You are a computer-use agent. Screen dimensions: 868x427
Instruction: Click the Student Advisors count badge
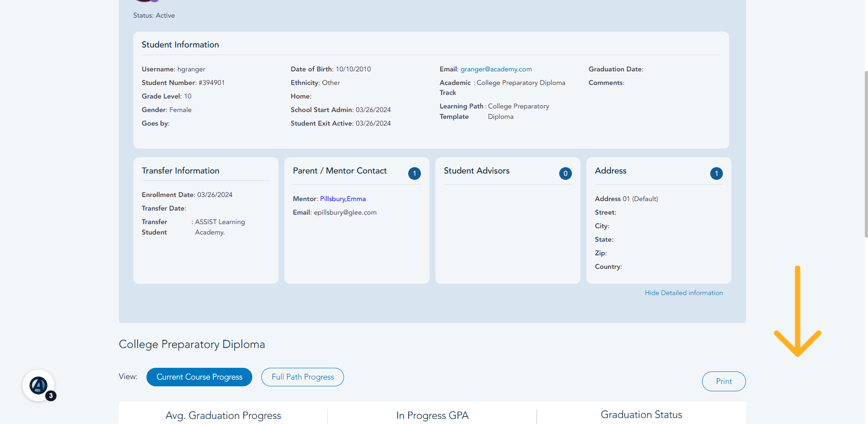coord(565,174)
